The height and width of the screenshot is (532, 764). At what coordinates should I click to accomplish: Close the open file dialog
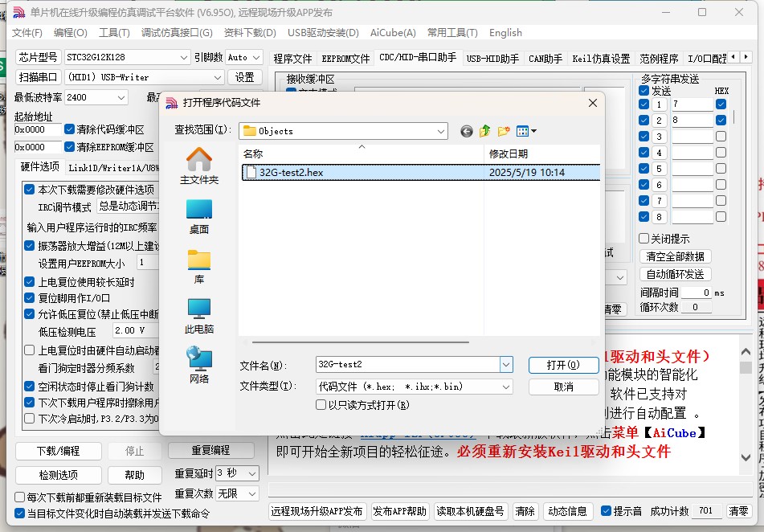[x=593, y=103]
